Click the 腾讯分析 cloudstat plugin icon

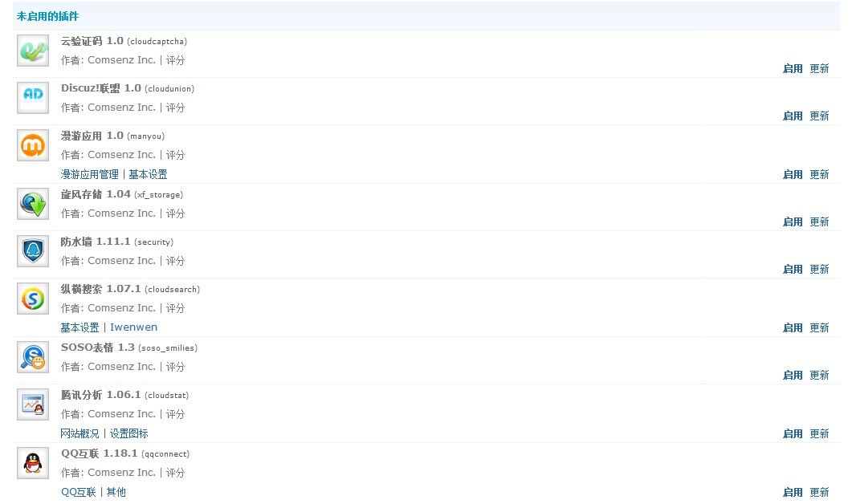click(33, 404)
